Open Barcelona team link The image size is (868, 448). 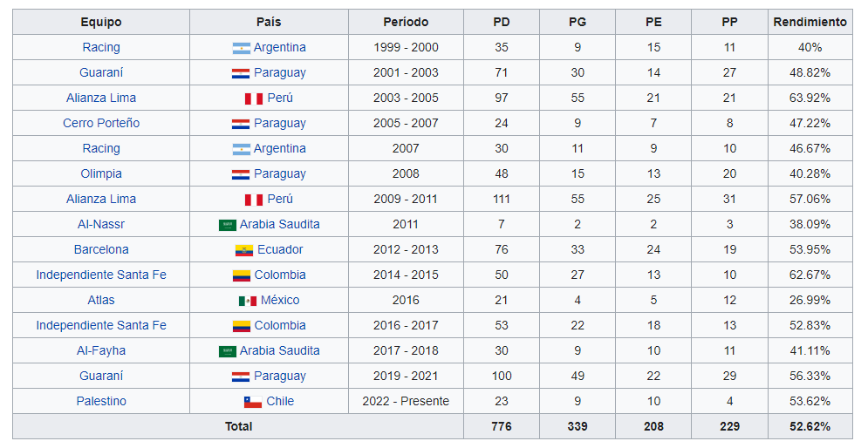[101, 250]
